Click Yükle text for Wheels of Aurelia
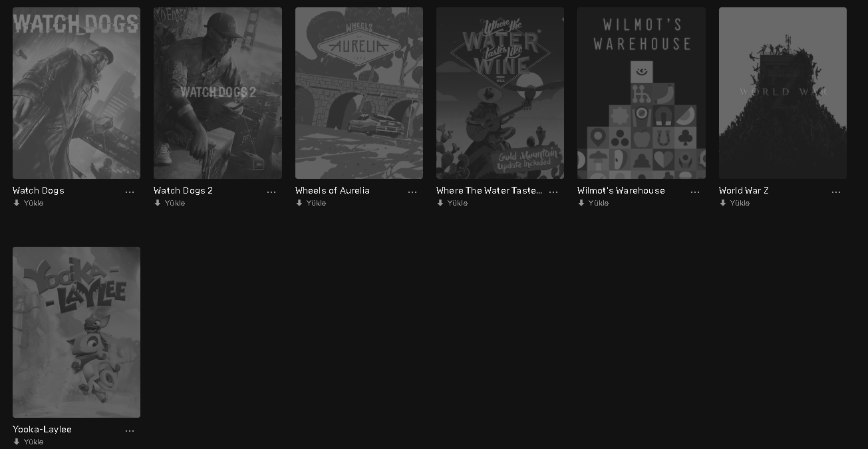This screenshot has height=449, width=868. pos(316,203)
